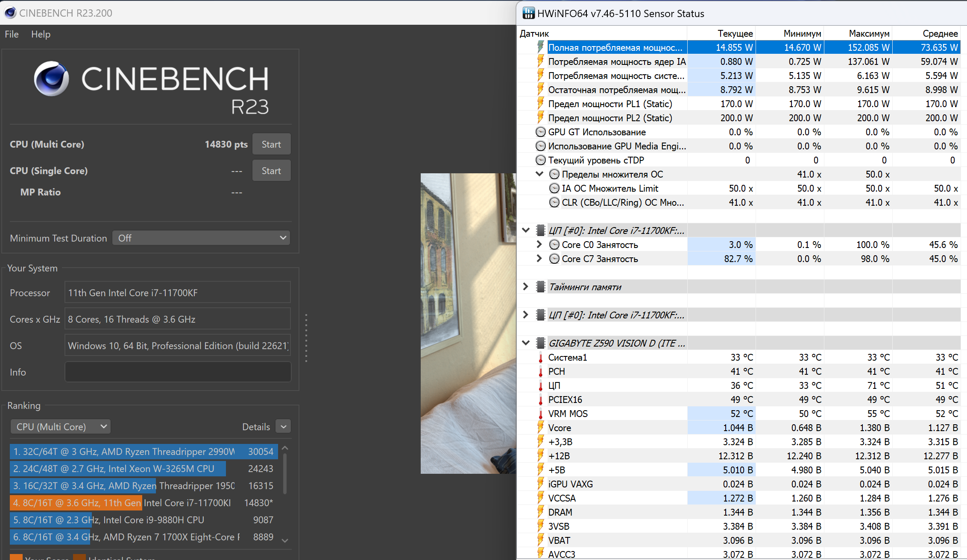Expand the Core C0 Занятость row

pyautogui.click(x=539, y=244)
